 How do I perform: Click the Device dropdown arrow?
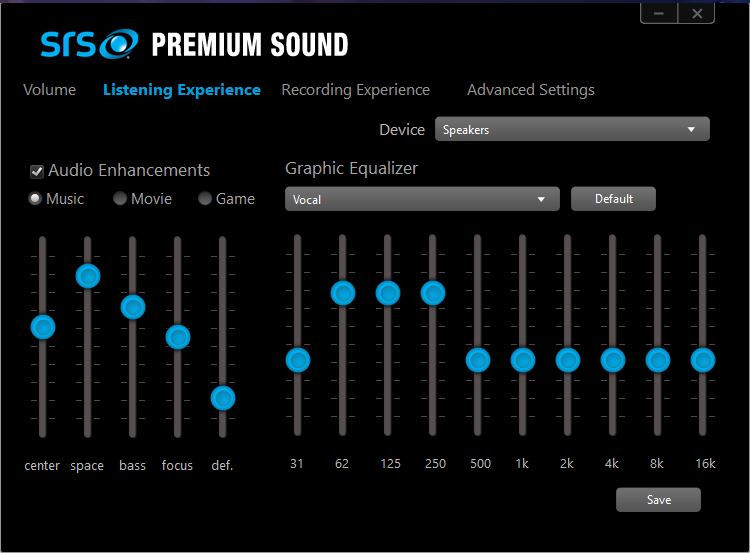click(x=691, y=130)
